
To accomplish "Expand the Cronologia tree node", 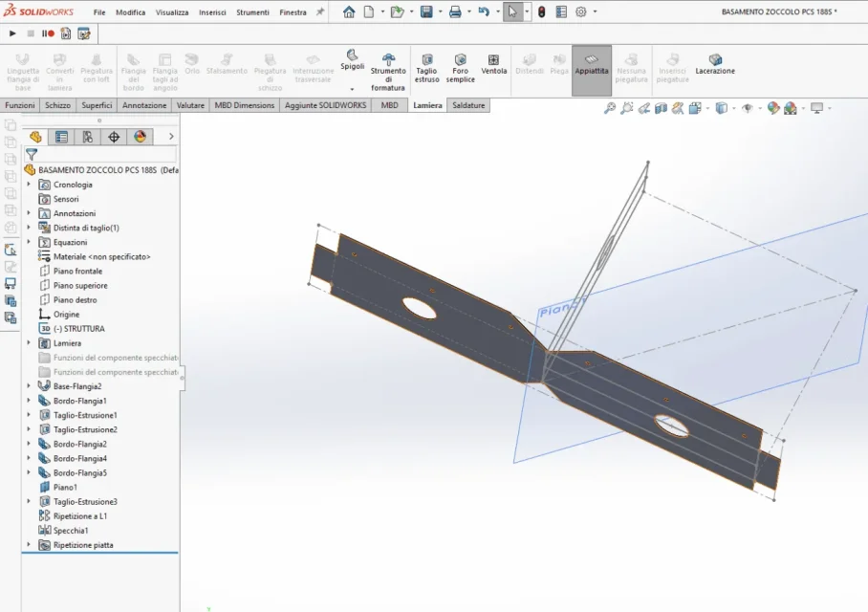I will click(x=29, y=185).
